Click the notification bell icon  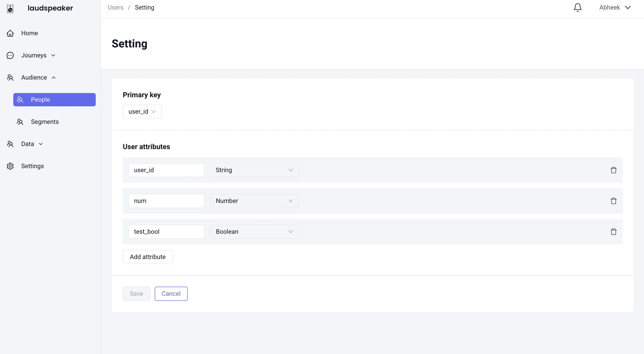coord(578,8)
